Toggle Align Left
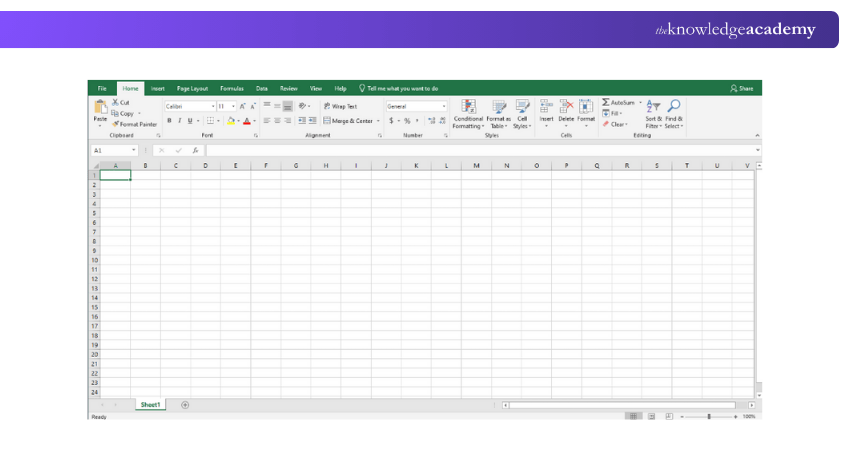Image resolution: width=850 pixels, height=450 pixels. click(x=267, y=120)
